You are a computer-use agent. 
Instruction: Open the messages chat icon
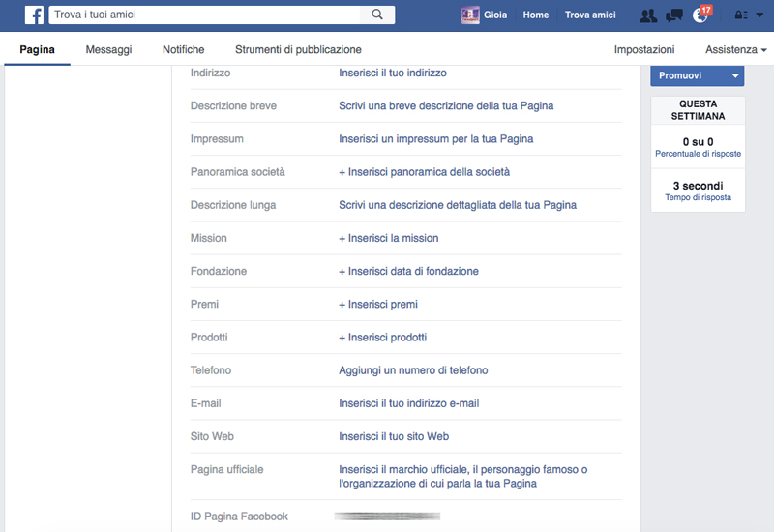coord(674,15)
